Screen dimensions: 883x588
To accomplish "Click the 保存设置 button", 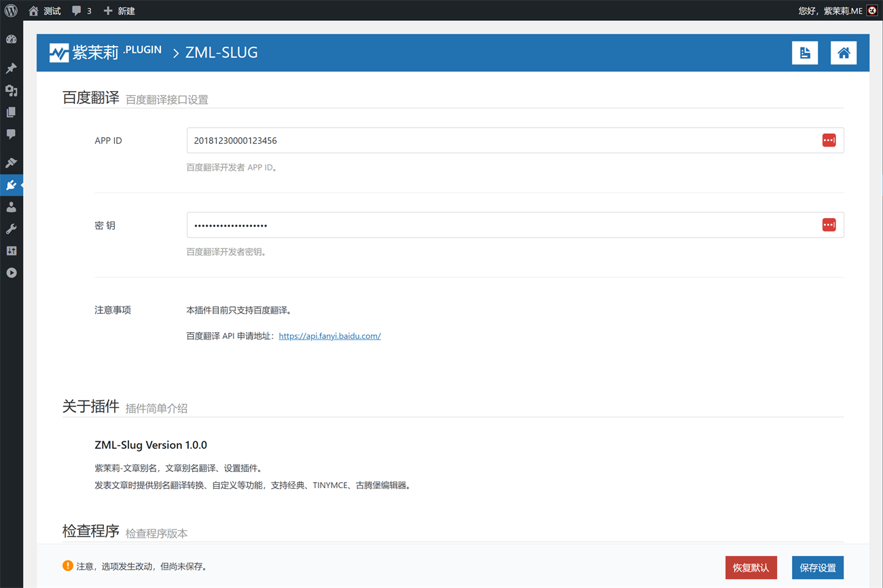I will (818, 568).
